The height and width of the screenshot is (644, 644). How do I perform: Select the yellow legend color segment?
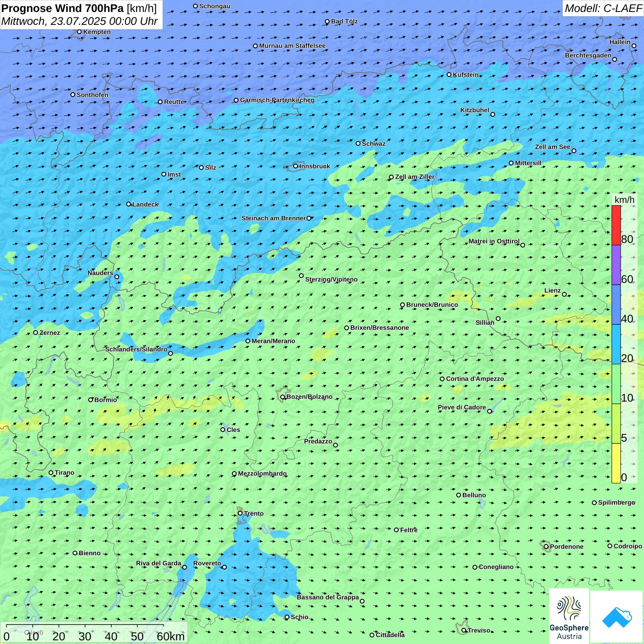616,463
